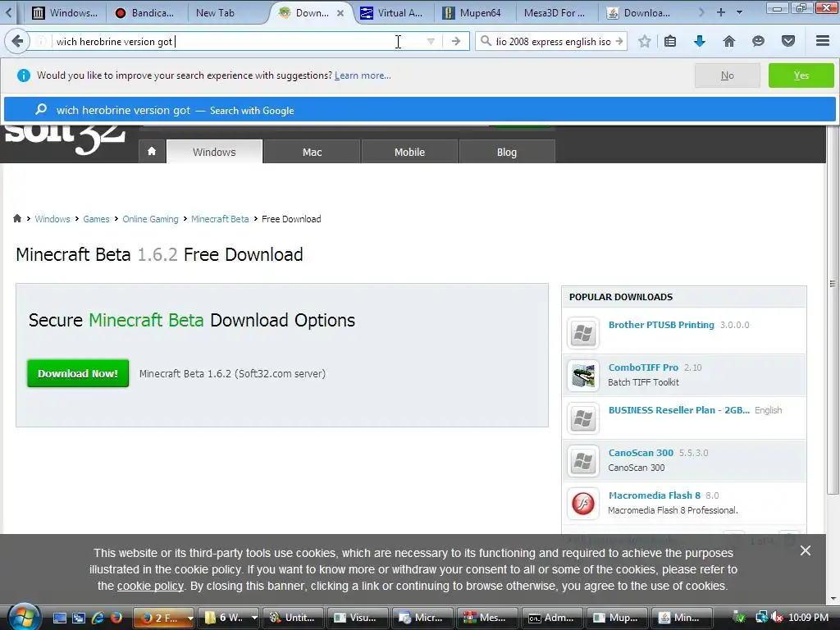Click the Soft32 home icon tab
This screenshot has width=840, height=630.
(x=152, y=151)
